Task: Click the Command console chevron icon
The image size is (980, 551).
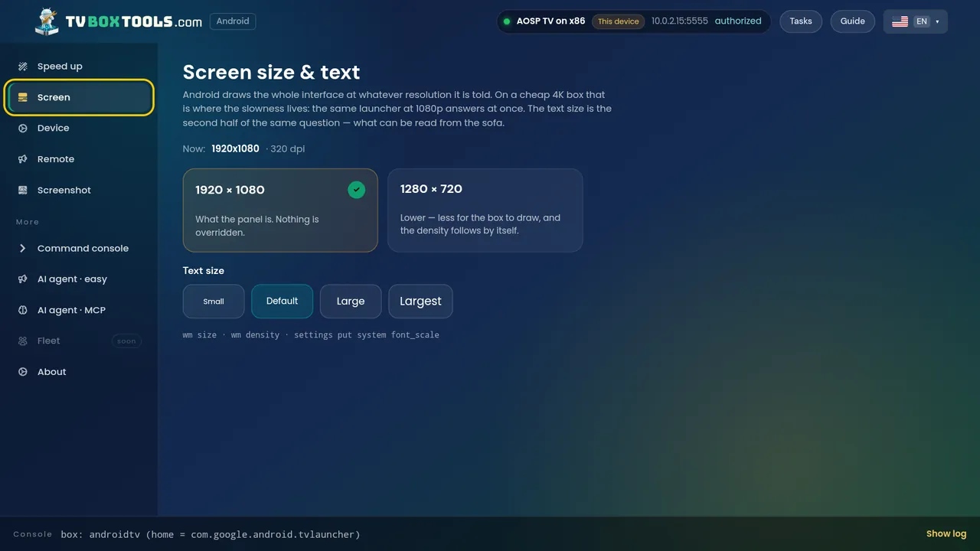Action: 23,248
